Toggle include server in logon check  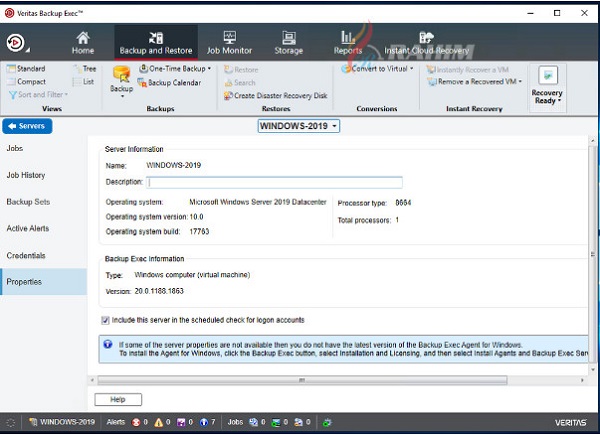(x=105, y=320)
